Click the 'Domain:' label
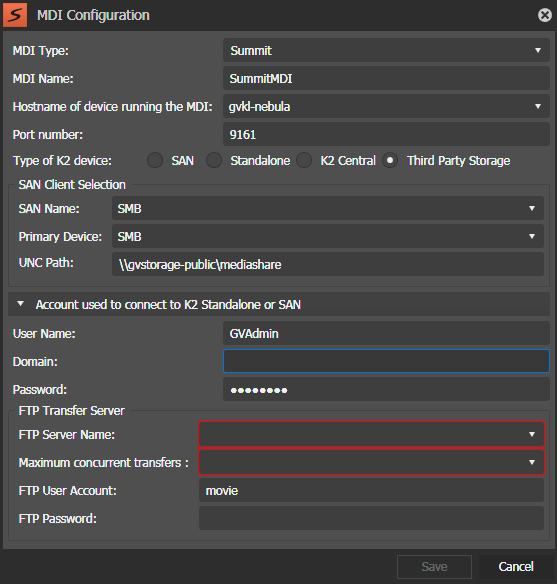The image size is (557, 584). pyautogui.click(x=35, y=362)
